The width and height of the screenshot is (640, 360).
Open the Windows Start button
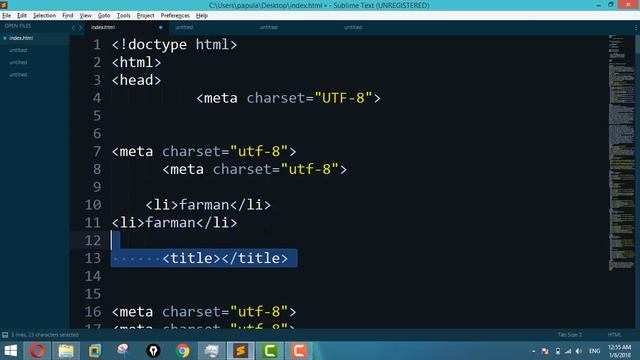(x=11, y=351)
